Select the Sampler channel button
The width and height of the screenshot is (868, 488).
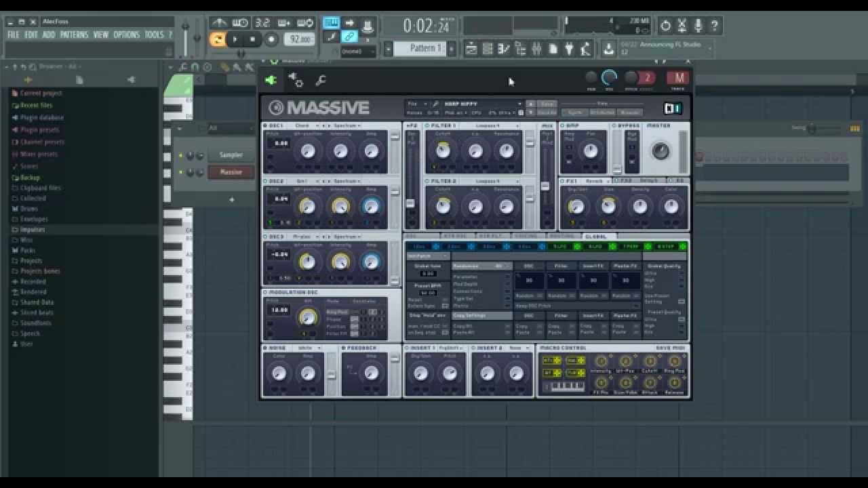pyautogui.click(x=231, y=155)
